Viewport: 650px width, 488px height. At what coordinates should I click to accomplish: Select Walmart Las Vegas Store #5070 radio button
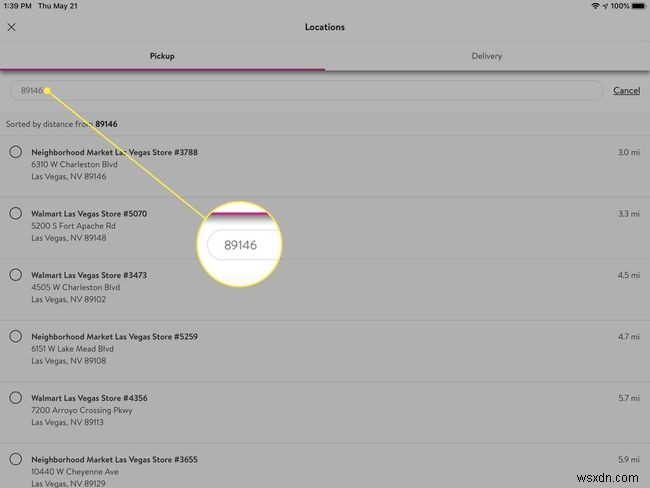(x=16, y=213)
